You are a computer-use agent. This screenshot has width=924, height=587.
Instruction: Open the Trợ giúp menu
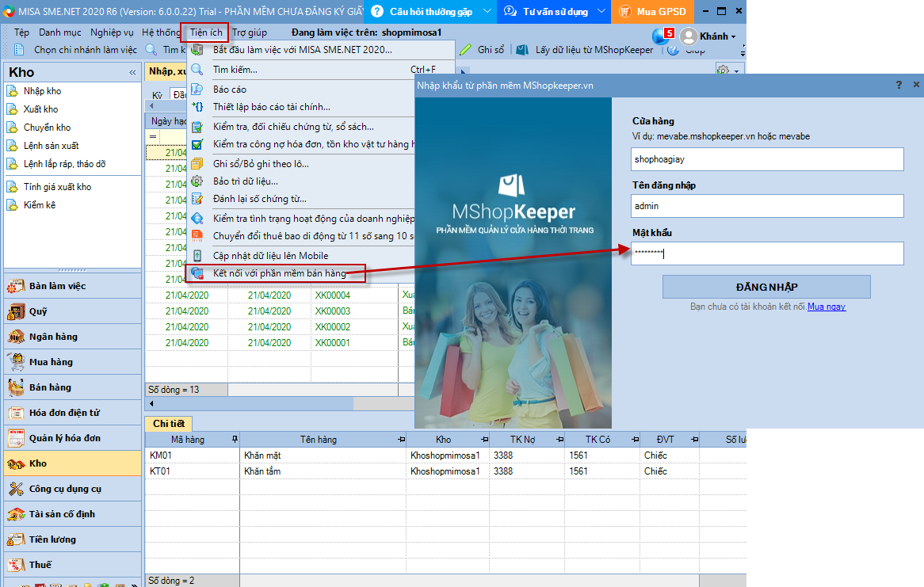(250, 32)
